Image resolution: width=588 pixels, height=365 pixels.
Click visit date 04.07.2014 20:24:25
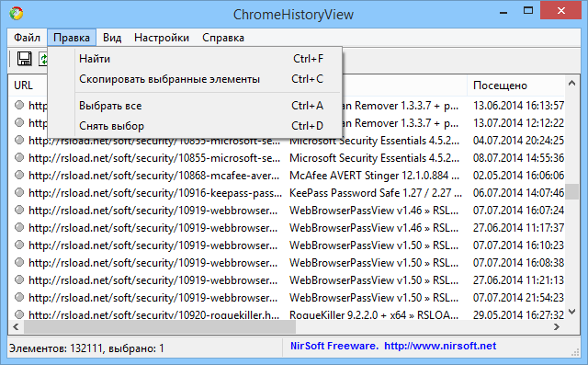(x=518, y=141)
